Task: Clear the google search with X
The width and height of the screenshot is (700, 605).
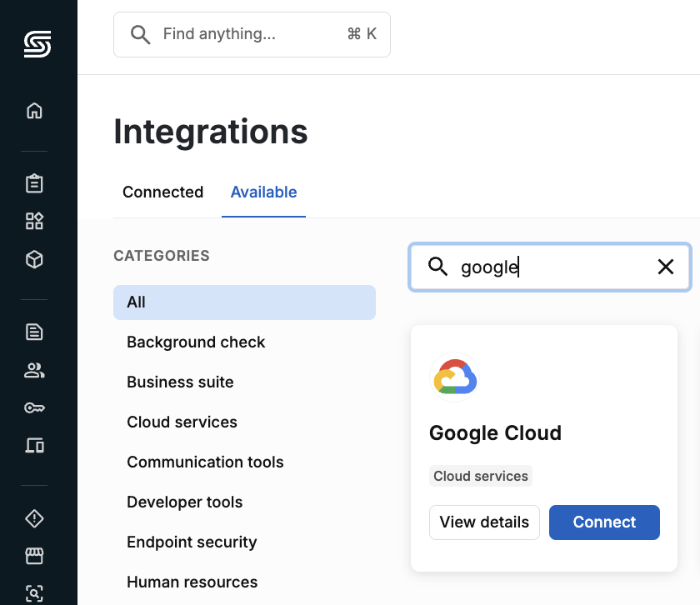Action: pyautogui.click(x=666, y=267)
